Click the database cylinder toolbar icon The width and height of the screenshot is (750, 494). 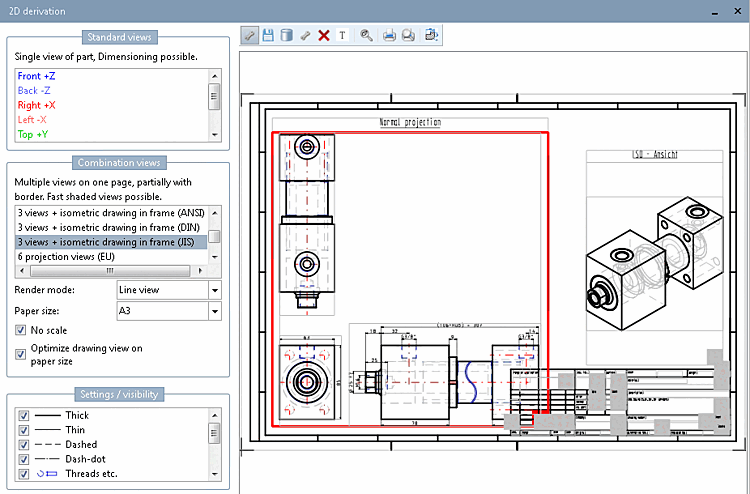point(286,35)
